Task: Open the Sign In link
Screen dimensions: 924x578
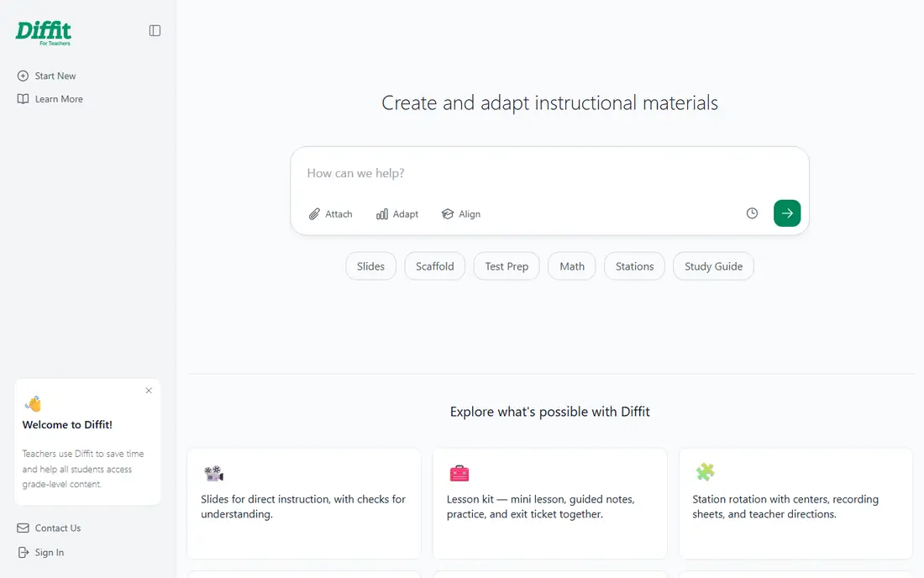Action: 50,552
